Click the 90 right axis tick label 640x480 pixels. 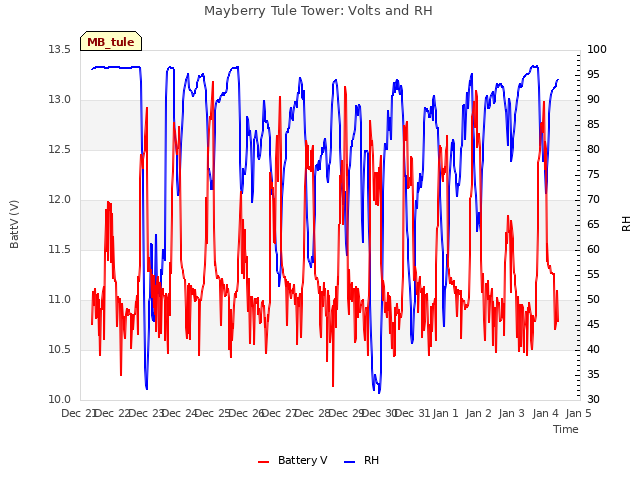pyautogui.click(x=593, y=100)
